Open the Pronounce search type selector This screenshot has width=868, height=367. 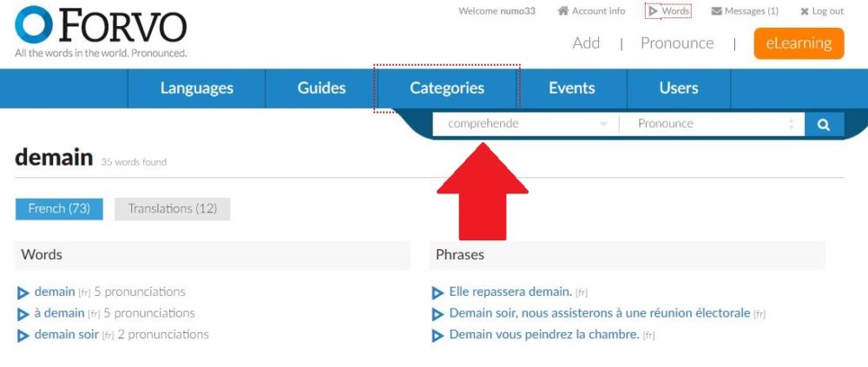[x=713, y=124]
